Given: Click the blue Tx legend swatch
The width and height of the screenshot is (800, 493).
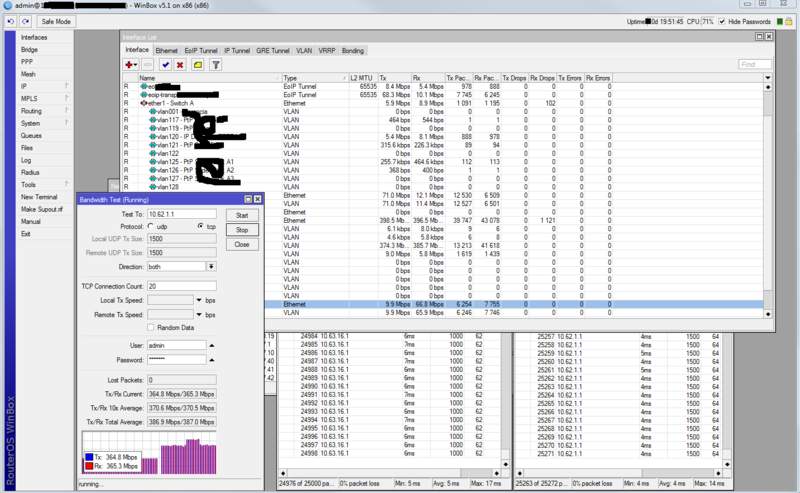Looking at the screenshot, I should [x=89, y=457].
